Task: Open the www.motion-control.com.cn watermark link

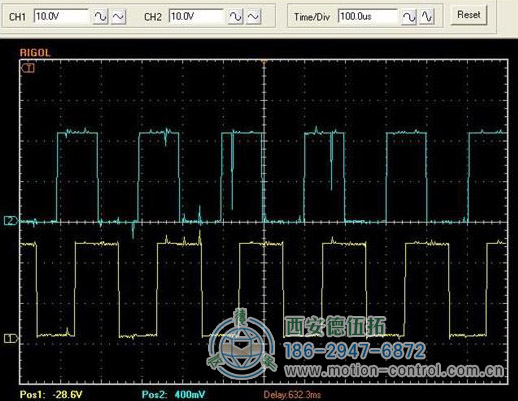Action: (394, 370)
